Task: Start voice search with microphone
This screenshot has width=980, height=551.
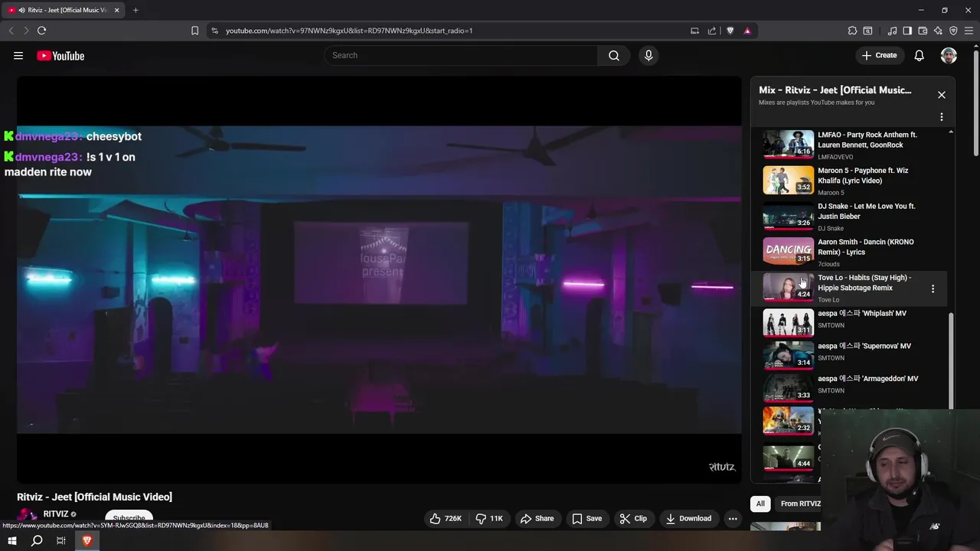Action: pyautogui.click(x=648, y=55)
